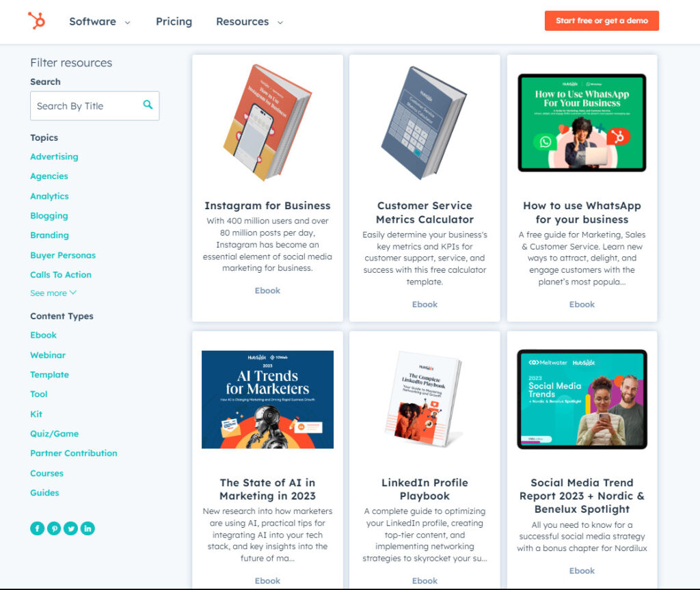Click Ebook label under LinkedIn Profile Playbook
The height and width of the screenshot is (590, 700).
pyautogui.click(x=425, y=581)
